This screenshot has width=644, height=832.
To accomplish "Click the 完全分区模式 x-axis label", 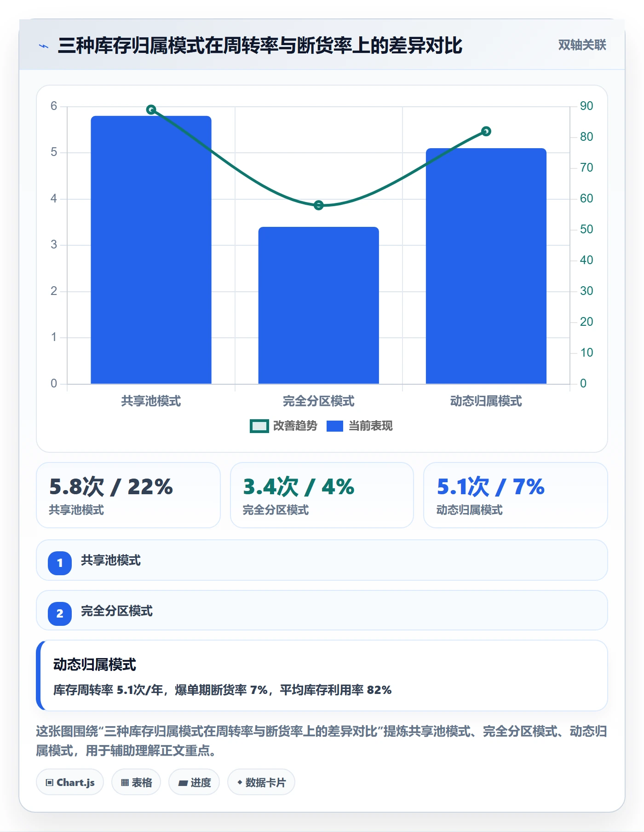I will pyautogui.click(x=318, y=401).
